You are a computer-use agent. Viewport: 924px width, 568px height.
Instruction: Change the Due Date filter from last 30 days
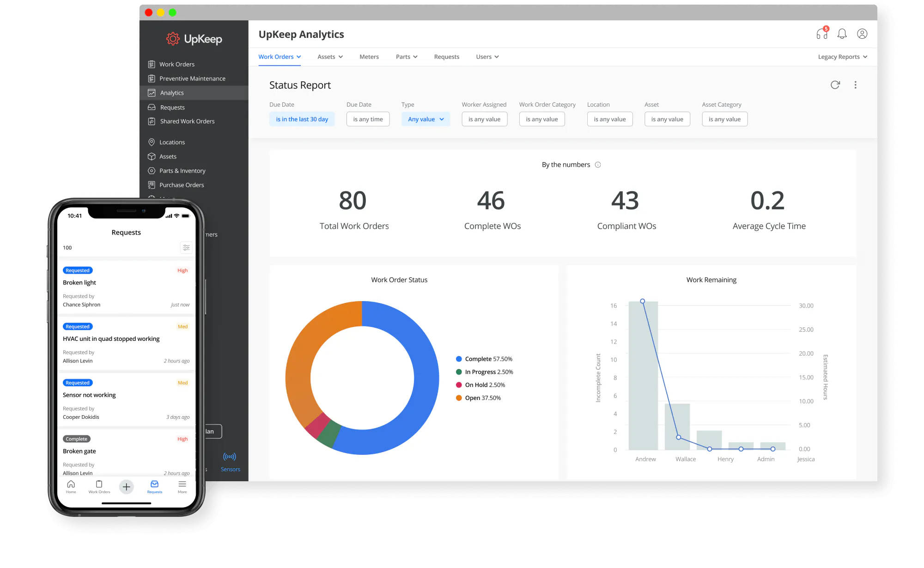(302, 119)
